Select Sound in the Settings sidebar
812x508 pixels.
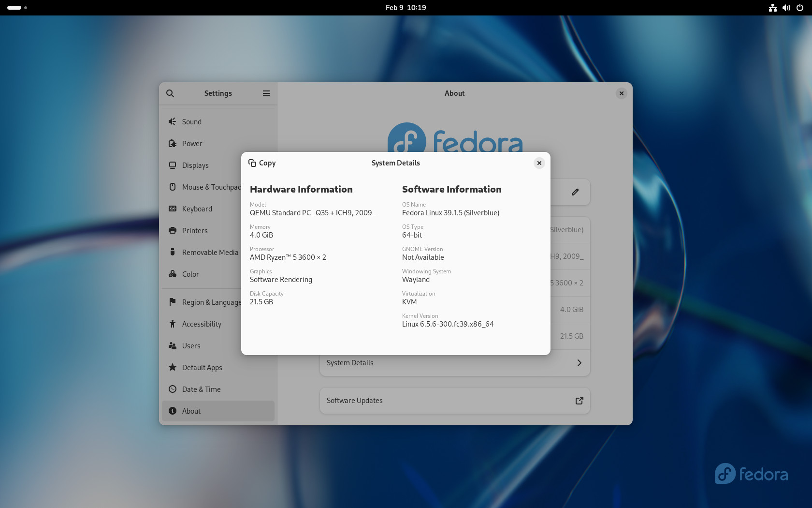click(x=218, y=122)
